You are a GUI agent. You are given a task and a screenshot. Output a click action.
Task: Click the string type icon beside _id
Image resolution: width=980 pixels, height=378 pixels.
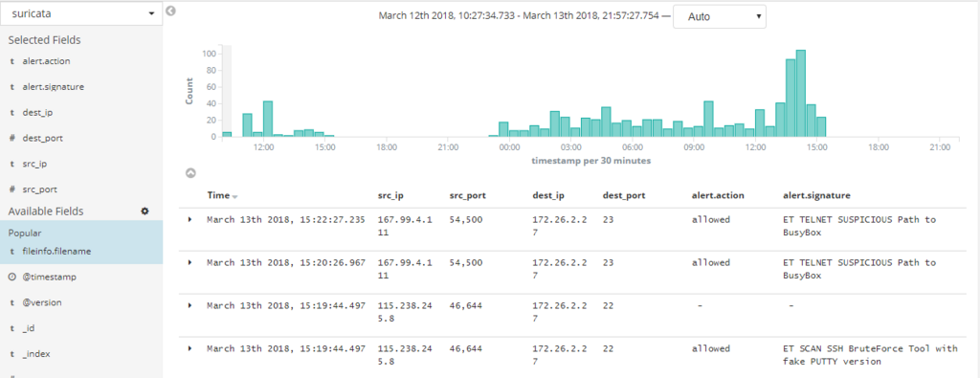click(11, 328)
